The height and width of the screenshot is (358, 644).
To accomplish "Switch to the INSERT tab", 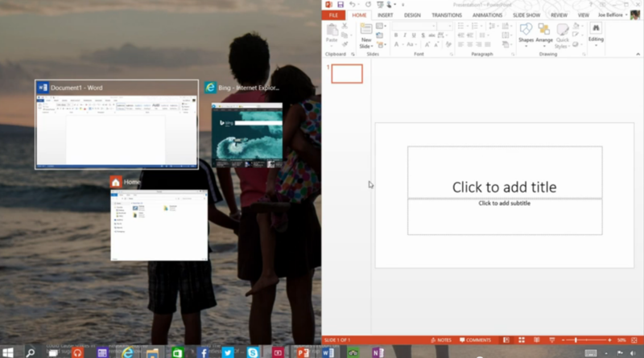I will click(386, 15).
